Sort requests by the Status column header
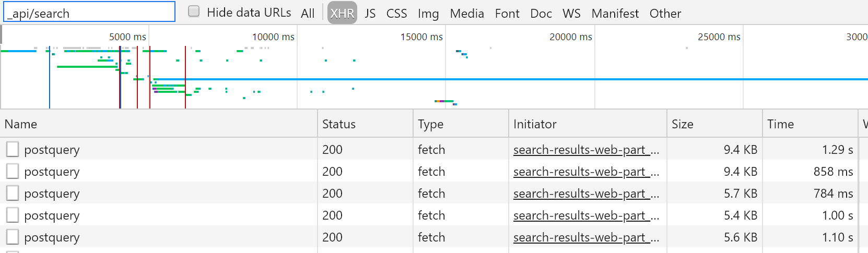This screenshot has width=868, height=253. [x=365, y=124]
